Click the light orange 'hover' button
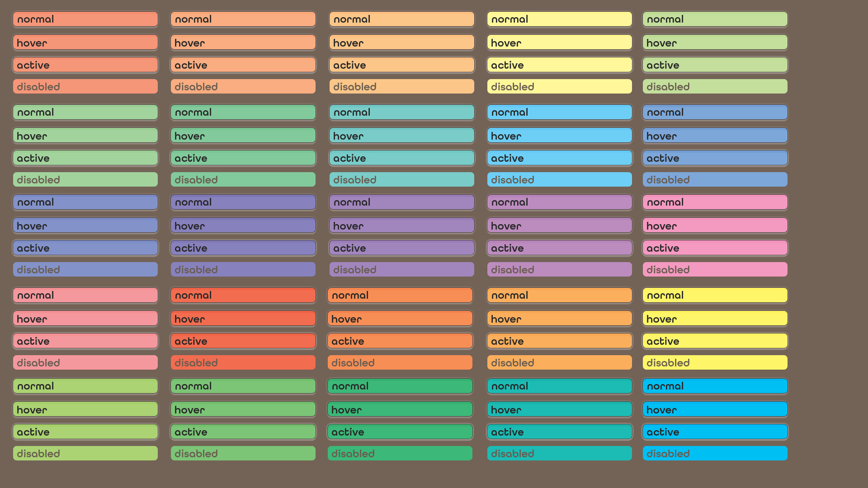868x488 pixels. (x=401, y=42)
